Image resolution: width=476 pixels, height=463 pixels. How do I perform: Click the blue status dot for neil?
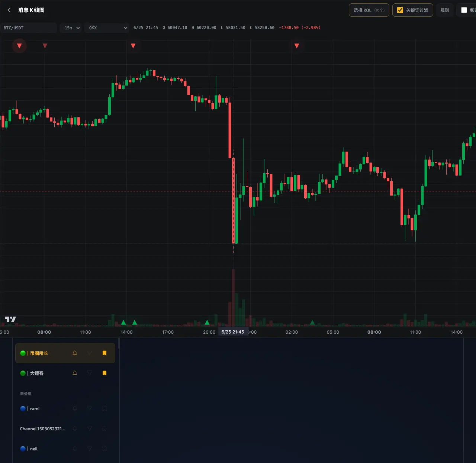click(x=23, y=449)
